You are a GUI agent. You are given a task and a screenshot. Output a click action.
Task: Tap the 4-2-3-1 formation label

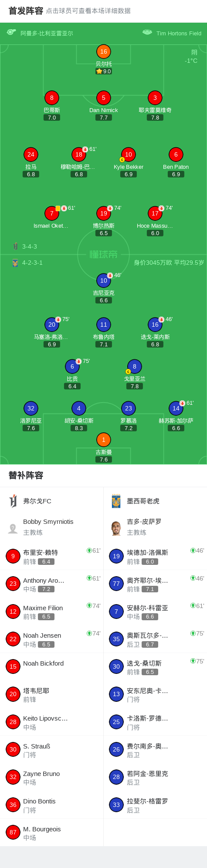pyautogui.click(x=32, y=263)
